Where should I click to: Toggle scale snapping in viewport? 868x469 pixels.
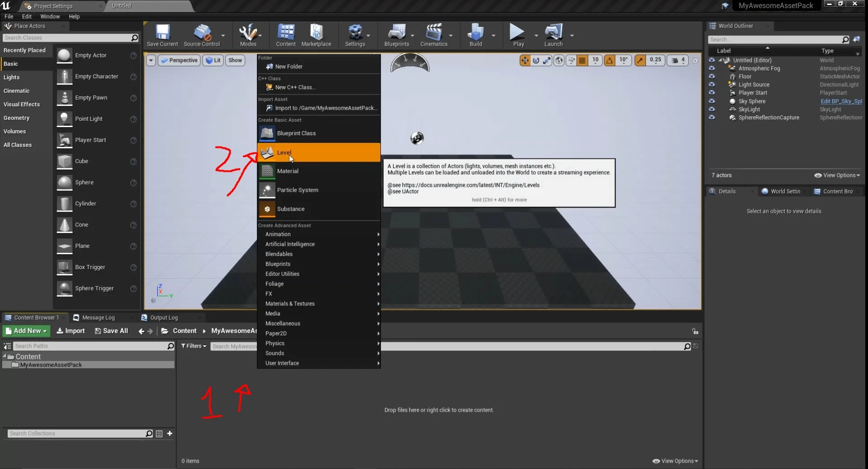(x=640, y=60)
